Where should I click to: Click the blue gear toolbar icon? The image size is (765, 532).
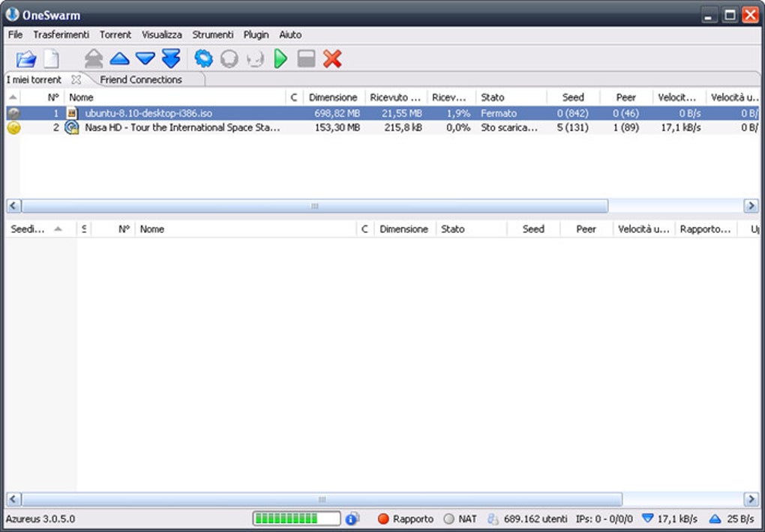203,58
